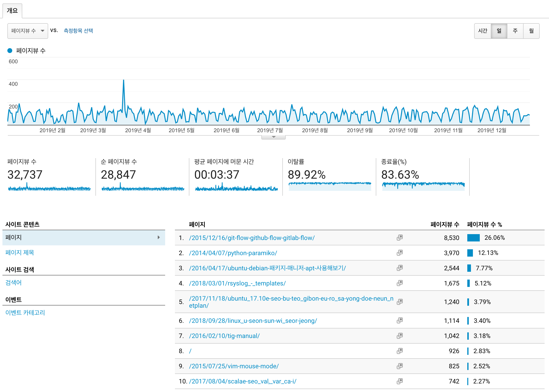Open /2018/03/01/rsyslog_-_templates/ page link
549x392 pixels.
coord(237,283)
